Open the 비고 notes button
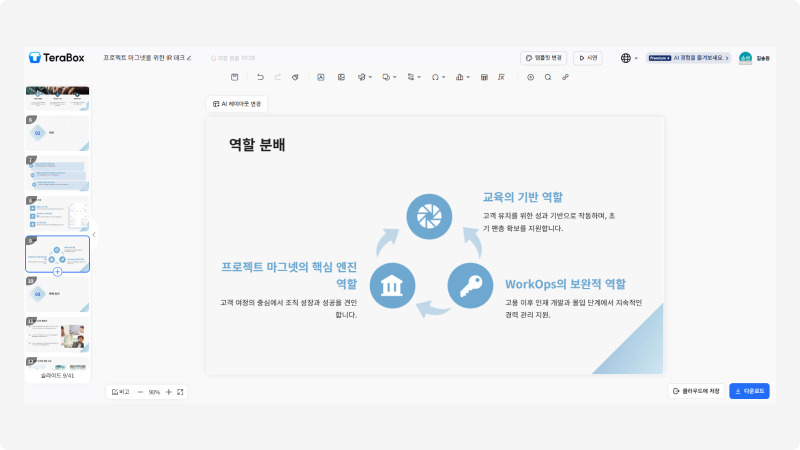Viewport: 800px width, 450px height. click(120, 392)
